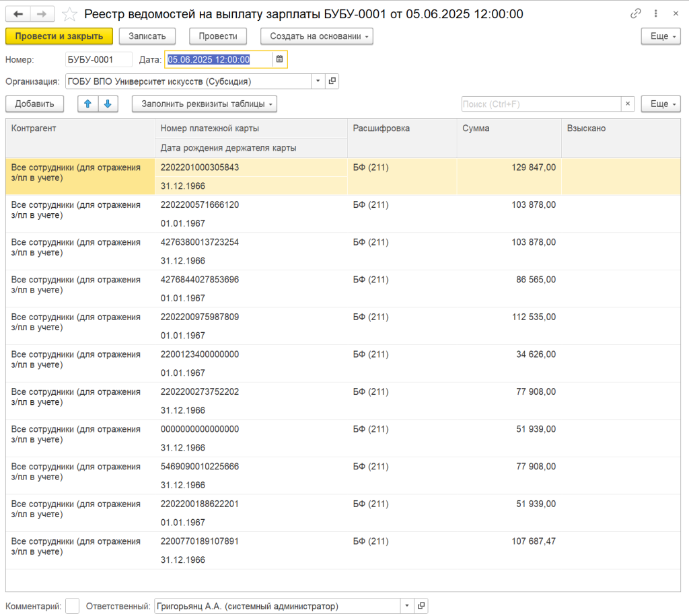689x616 pixels.
Task: Click БФ (211) in the 34 626,00 row
Action: (371, 354)
